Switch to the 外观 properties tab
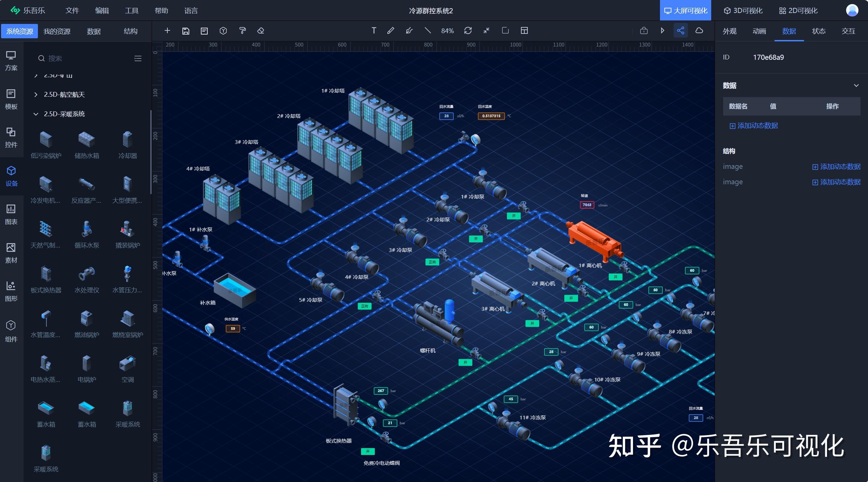868x482 pixels. (x=729, y=31)
